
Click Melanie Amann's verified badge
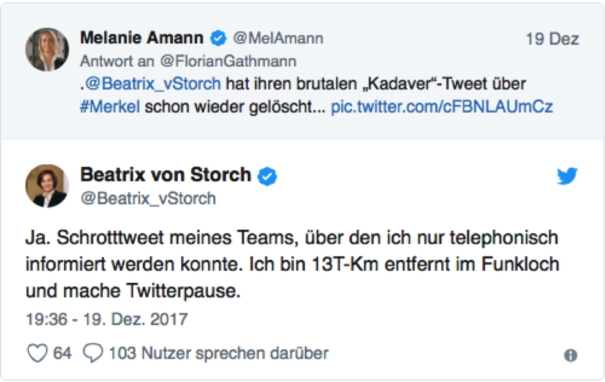click(x=218, y=38)
